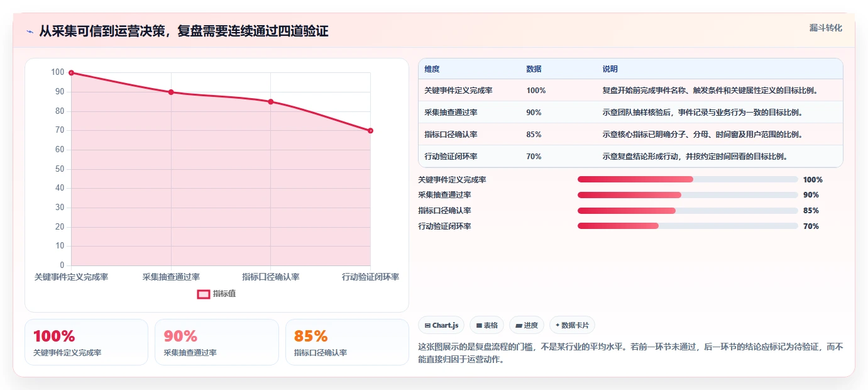Click the description starting 示意团队抽样核验后

coord(703,113)
